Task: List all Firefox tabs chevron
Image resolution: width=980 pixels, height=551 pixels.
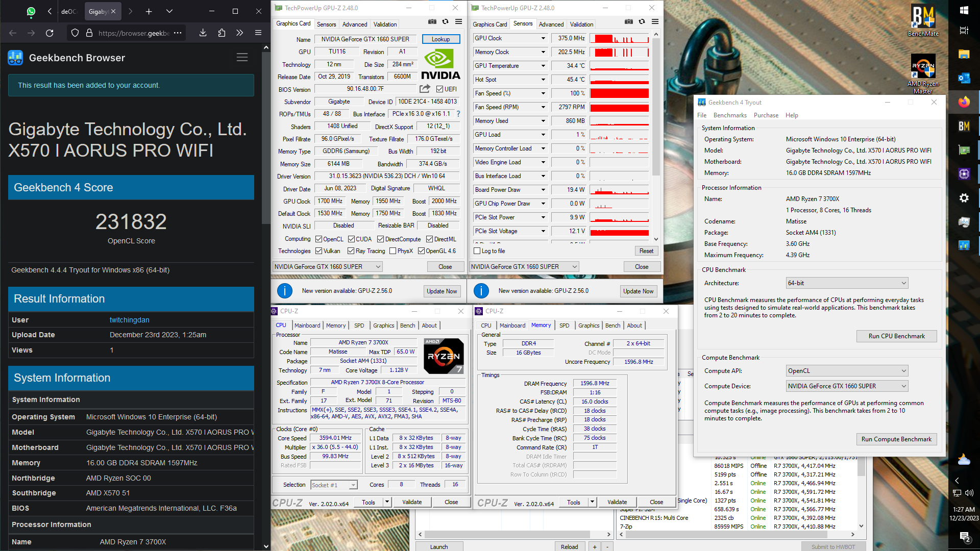Action: (x=169, y=11)
